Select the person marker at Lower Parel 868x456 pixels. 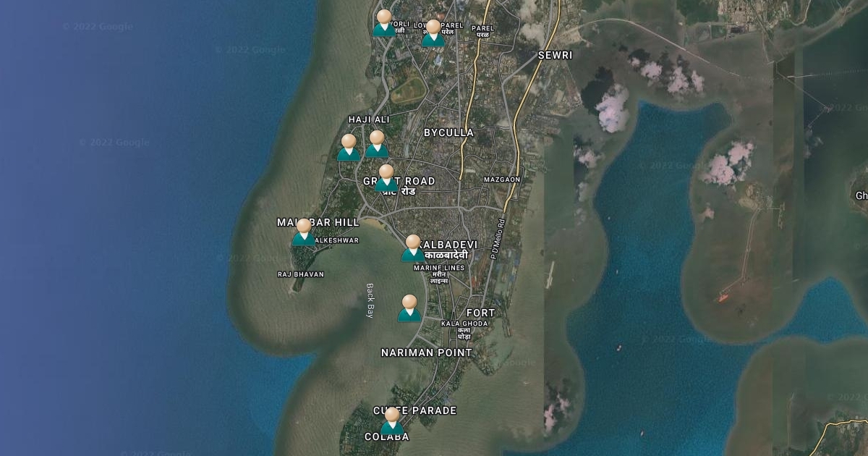point(433,33)
